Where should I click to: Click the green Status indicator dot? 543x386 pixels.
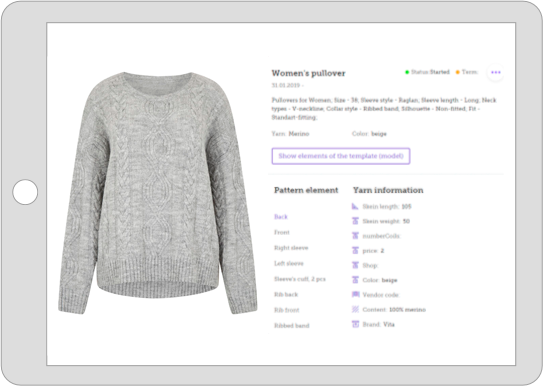[x=407, y=72]
